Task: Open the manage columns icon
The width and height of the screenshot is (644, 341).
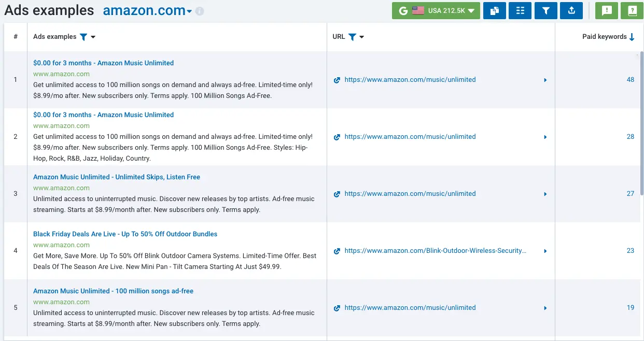Action: 520,10
